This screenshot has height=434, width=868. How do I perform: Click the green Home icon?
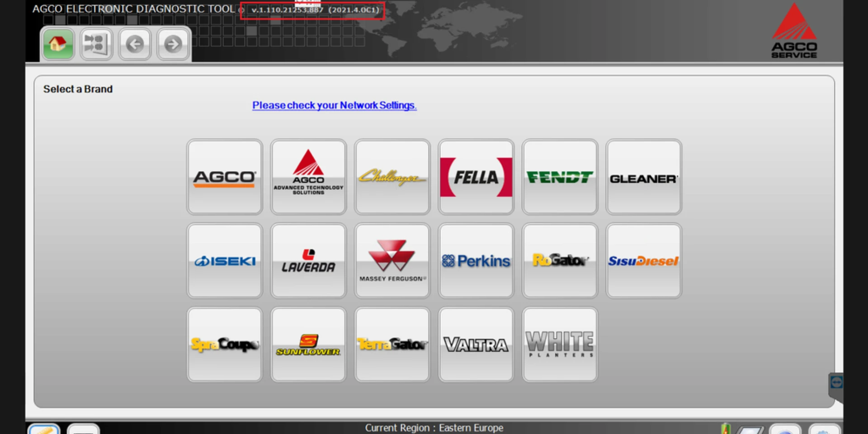coord(57,44)
